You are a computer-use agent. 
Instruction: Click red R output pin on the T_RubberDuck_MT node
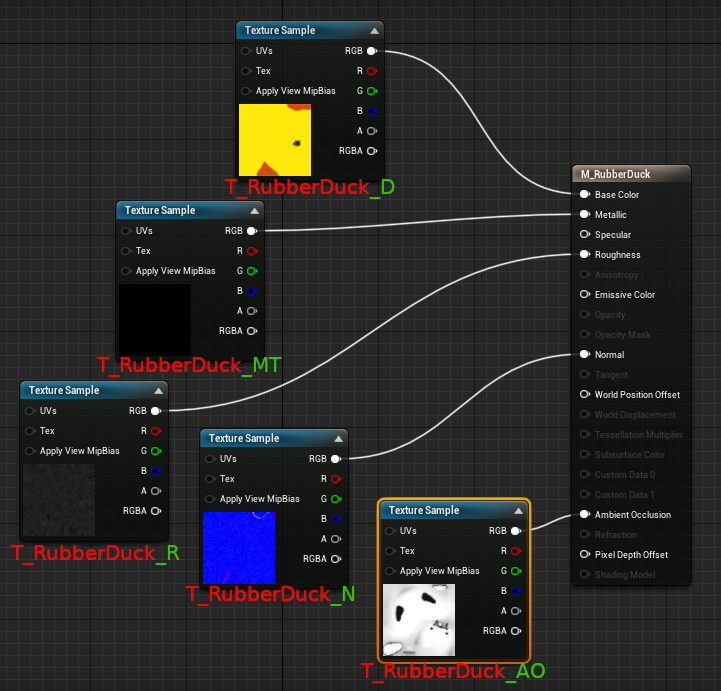point(251,251)
